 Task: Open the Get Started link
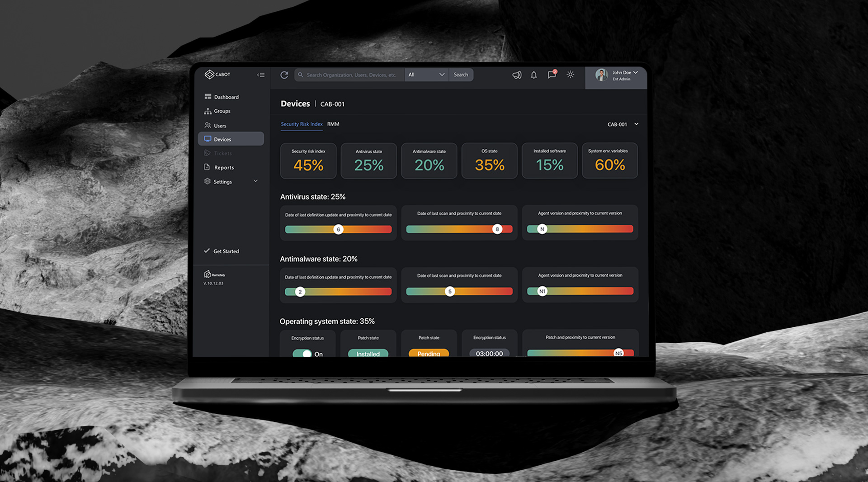click(x=226, y=251)
